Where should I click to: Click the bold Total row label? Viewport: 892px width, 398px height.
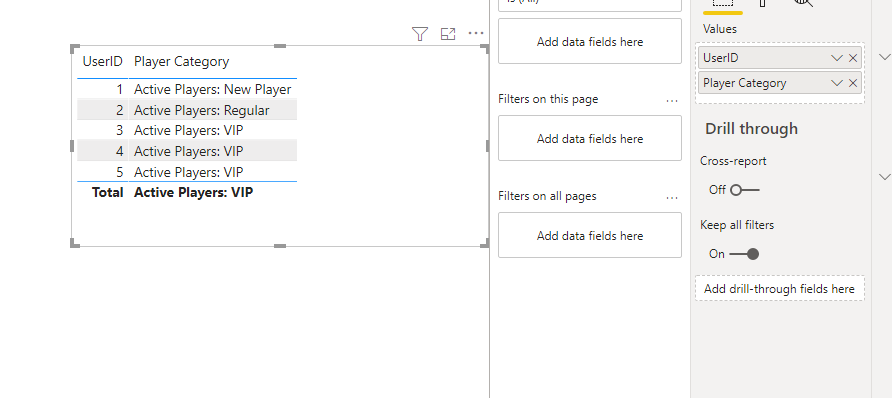pos(108,192)
